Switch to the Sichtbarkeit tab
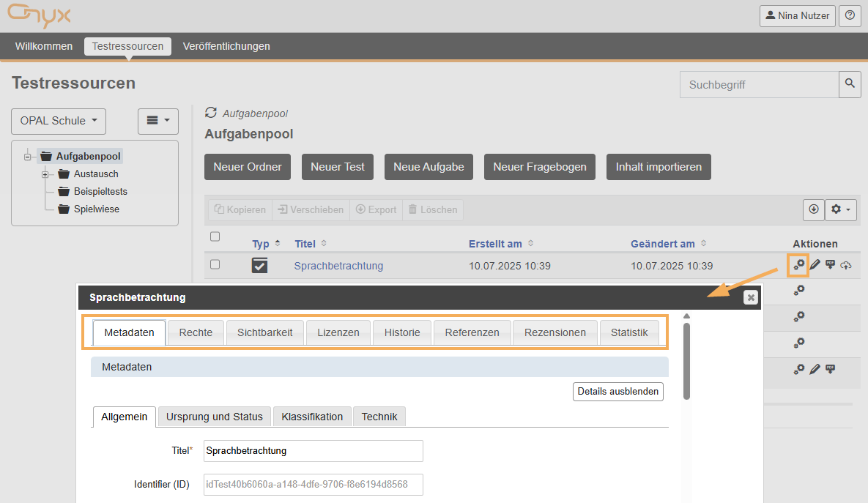868x503 pixels. coord(264,332)
